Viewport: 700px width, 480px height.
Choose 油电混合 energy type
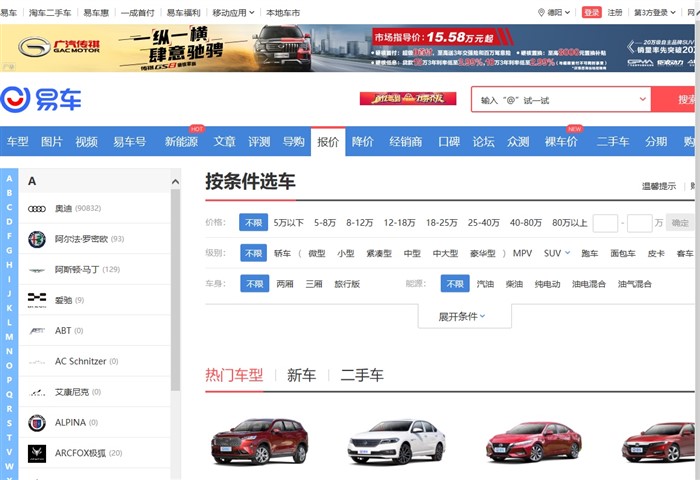tap(588, 284)
